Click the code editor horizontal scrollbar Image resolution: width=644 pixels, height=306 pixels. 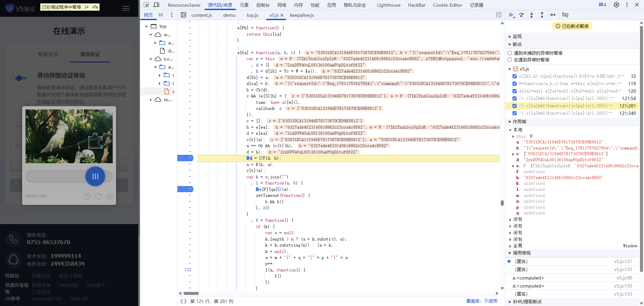(x=191, y=293)
